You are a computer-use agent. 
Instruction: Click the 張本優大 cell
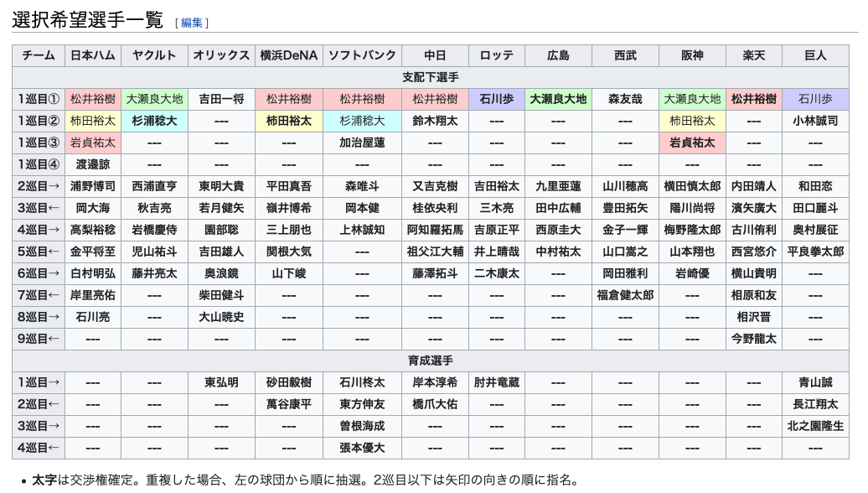(x=363, y=448)
